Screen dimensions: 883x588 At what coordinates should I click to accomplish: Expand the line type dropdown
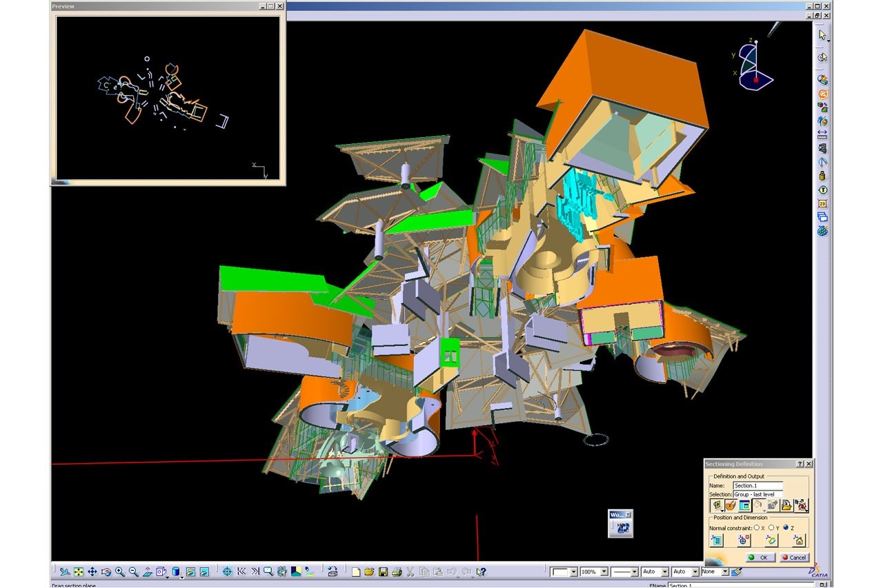(634, 571)
